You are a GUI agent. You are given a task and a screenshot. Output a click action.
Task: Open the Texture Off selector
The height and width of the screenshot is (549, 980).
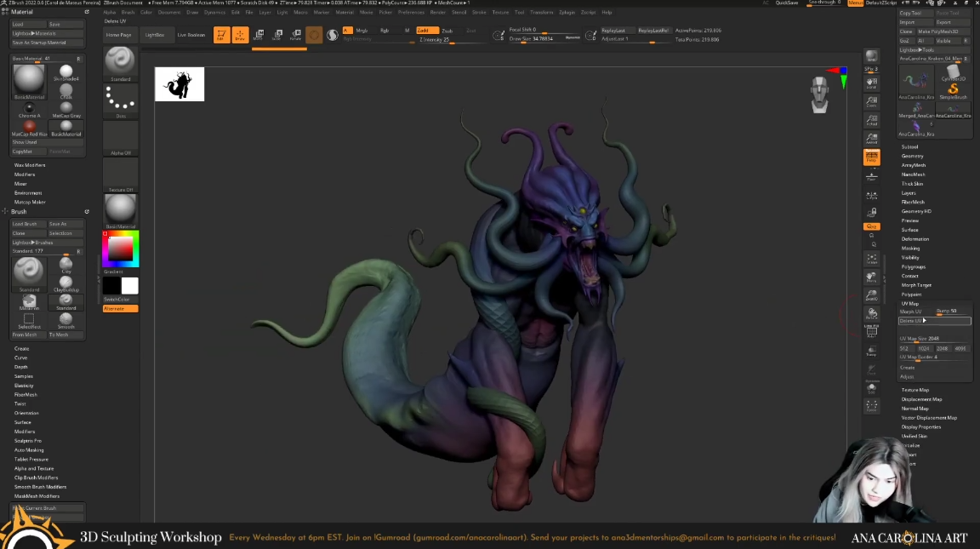120,174
